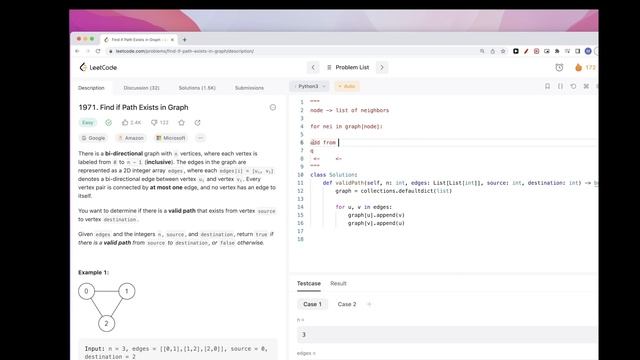Switch to the Description tab
640x360 pixels.
(91, 88)
